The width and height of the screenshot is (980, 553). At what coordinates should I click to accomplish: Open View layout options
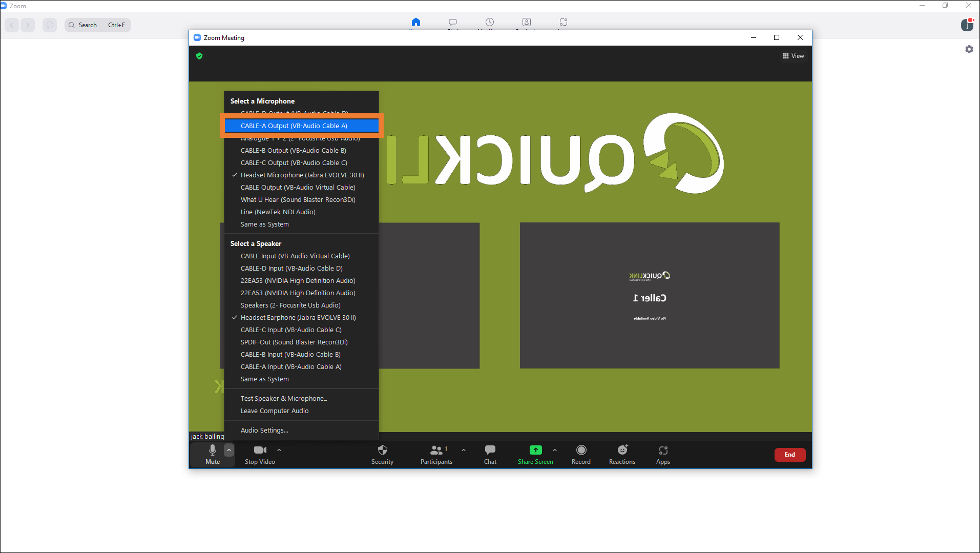(794, 56)
